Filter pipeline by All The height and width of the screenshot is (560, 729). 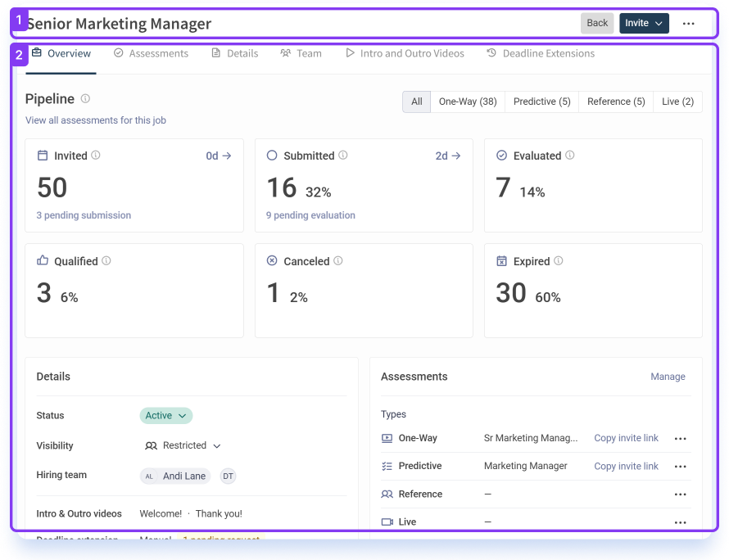point(417,102)
